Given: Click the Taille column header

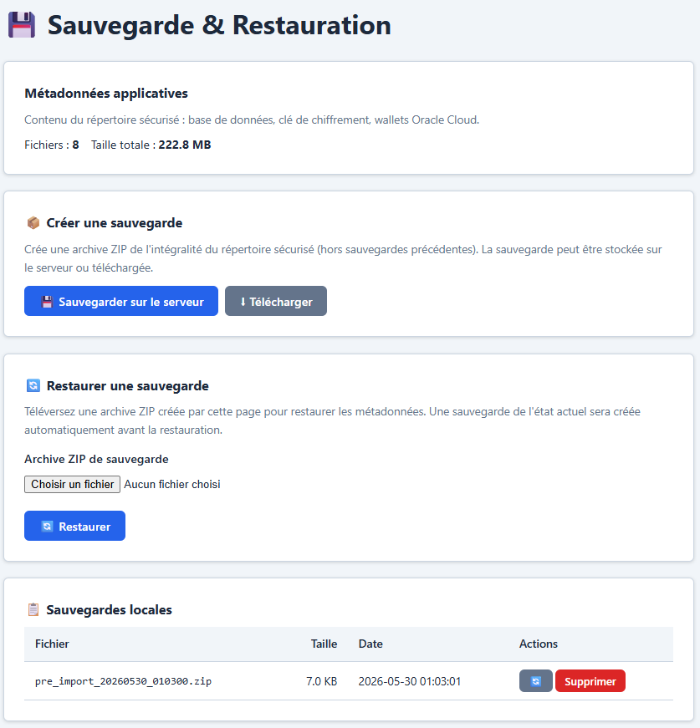Looking at the screenshot, I should click(324, 644).
